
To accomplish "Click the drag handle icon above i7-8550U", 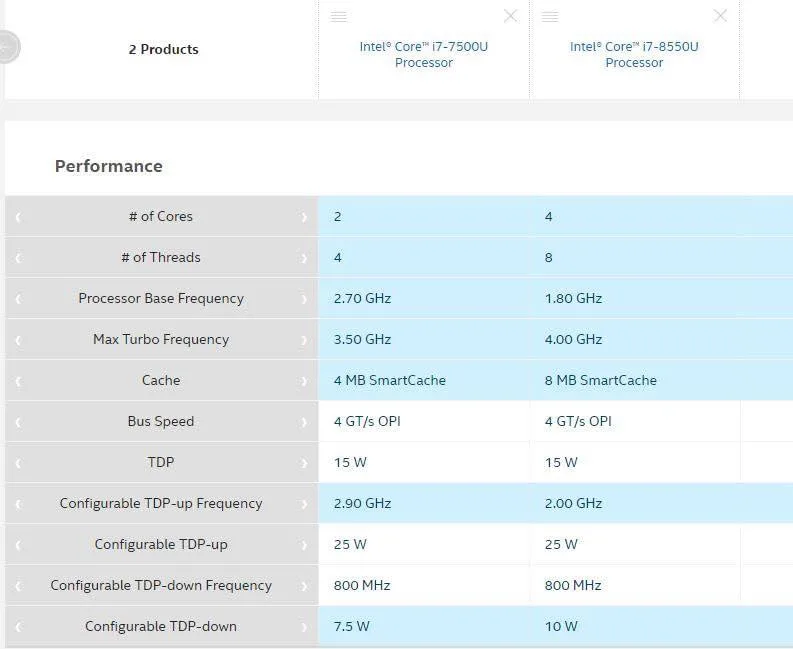I will 550,17.
